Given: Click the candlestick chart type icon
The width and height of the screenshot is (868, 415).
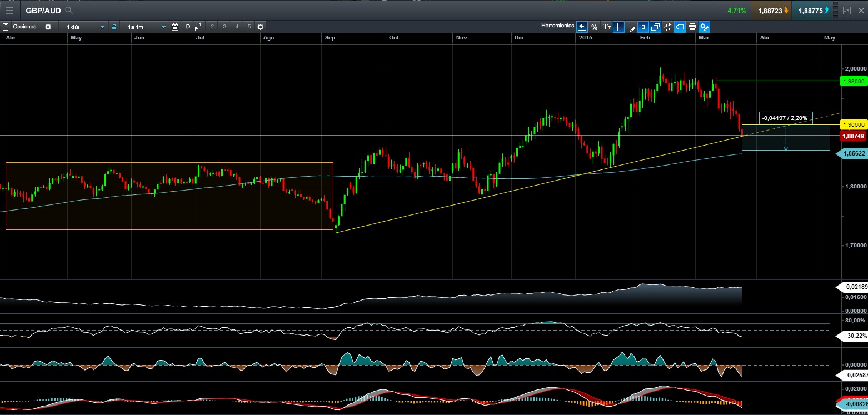Looking at the screenshot, I should (x=642, y=27).
